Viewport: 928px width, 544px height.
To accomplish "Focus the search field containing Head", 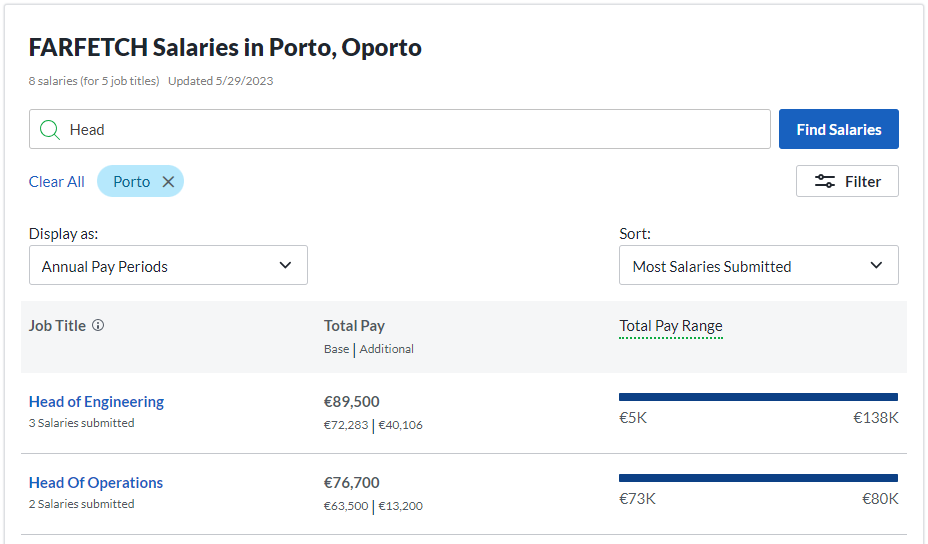I will tap(399, 129).
